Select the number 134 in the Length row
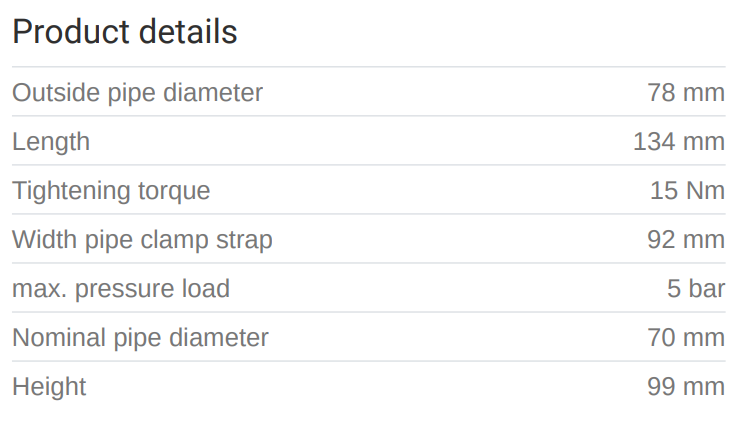 tap(654, 142)
